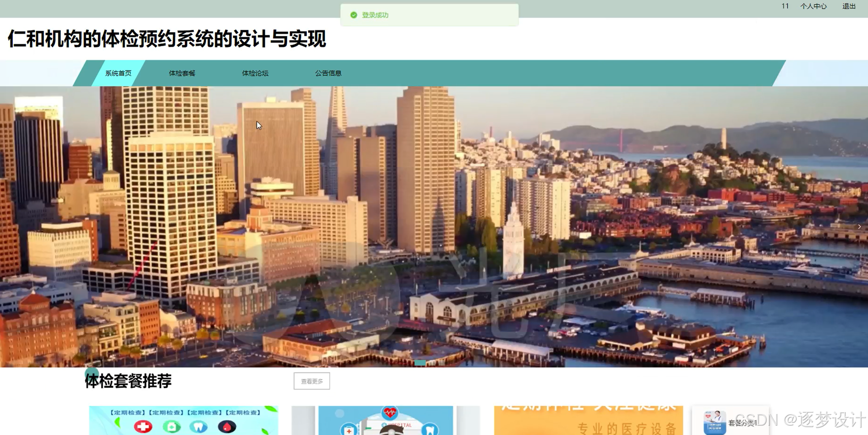Click the carousel next arrow on the right

[x=860, y=226]
